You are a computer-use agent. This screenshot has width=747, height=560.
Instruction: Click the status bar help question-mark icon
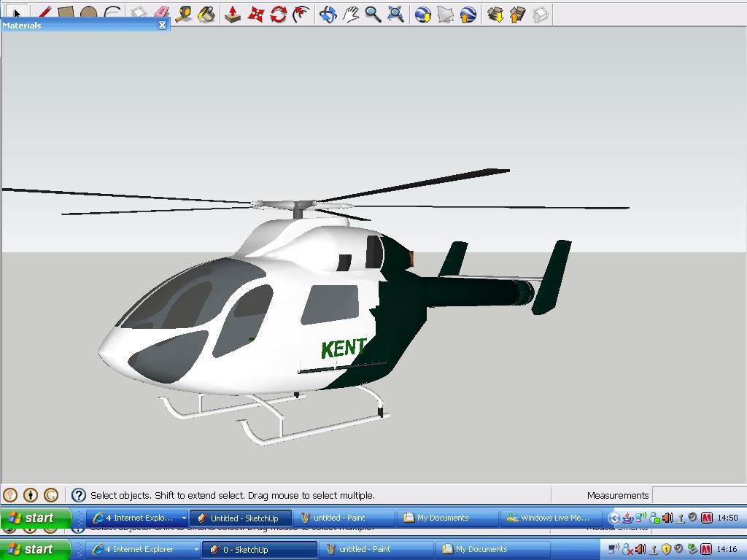click(78, 495)
